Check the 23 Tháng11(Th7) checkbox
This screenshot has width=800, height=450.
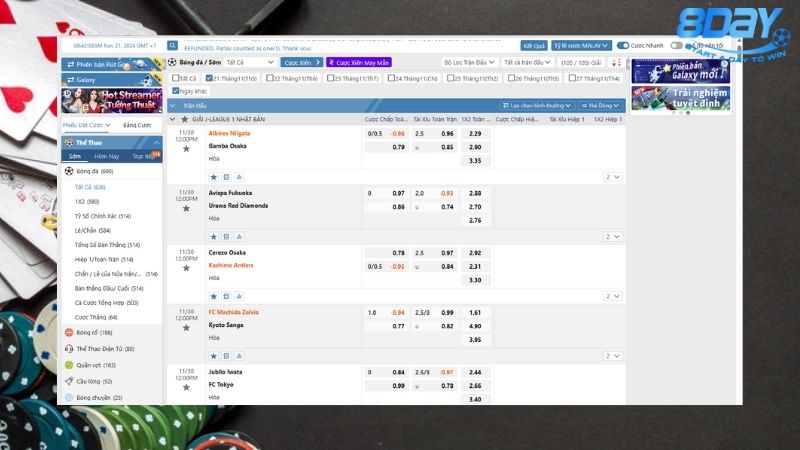tap(331, 78)
